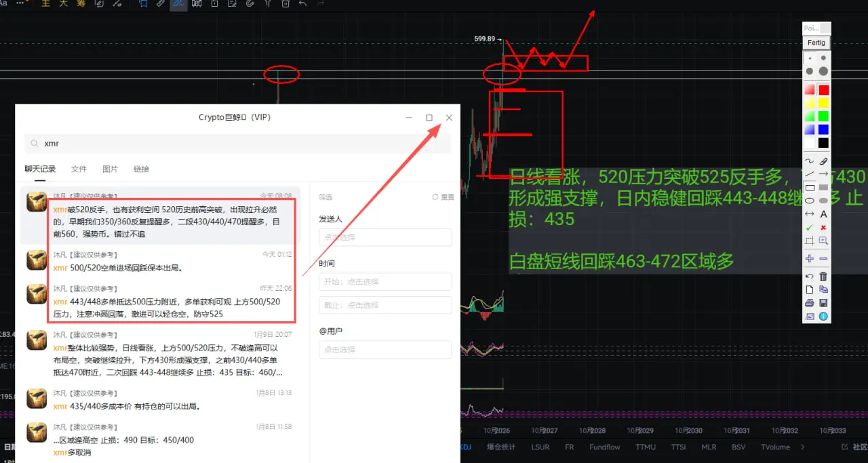Open the 聊天记录 tab
The height and width of the screenshot is (463, 868).
(40, 169)
